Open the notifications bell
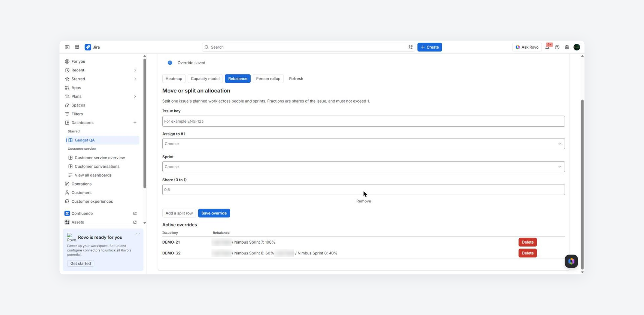This screenshot has height=315, width=644. tap(547, 47)
